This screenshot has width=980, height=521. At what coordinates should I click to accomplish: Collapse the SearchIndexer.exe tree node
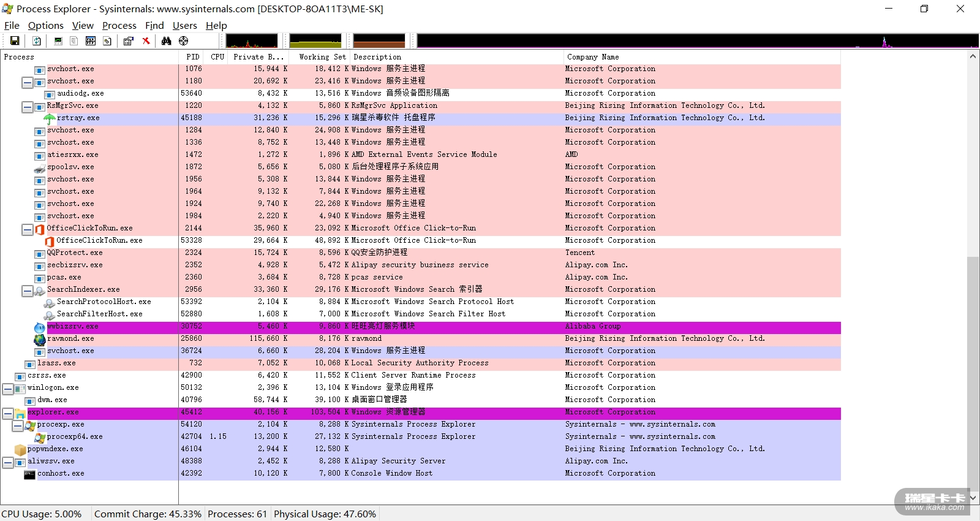click(28, 291)
